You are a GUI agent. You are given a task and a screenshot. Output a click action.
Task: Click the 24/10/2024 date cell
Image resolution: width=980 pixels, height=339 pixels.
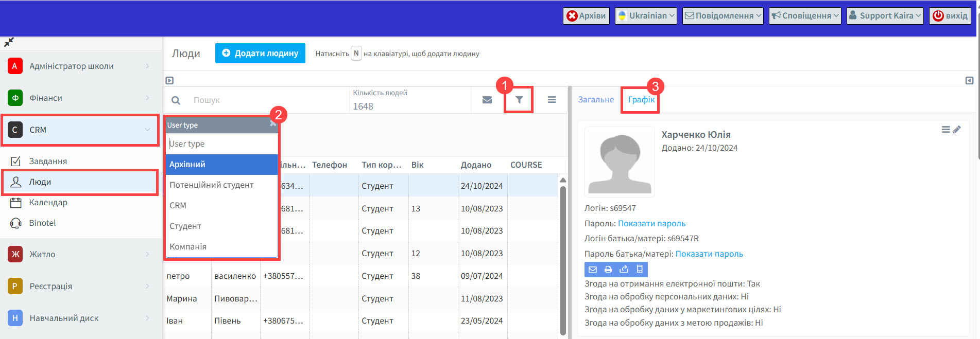[482, 186]
